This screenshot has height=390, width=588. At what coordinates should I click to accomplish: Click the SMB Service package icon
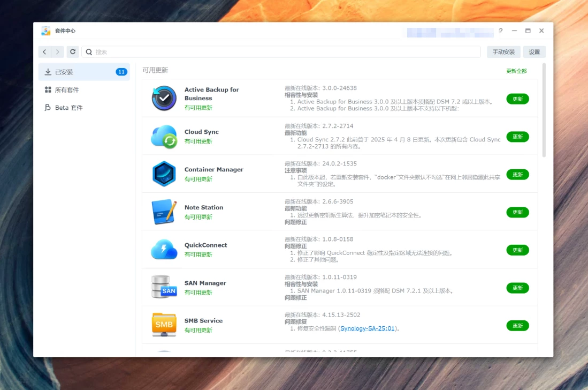click(x=164, y=325)
